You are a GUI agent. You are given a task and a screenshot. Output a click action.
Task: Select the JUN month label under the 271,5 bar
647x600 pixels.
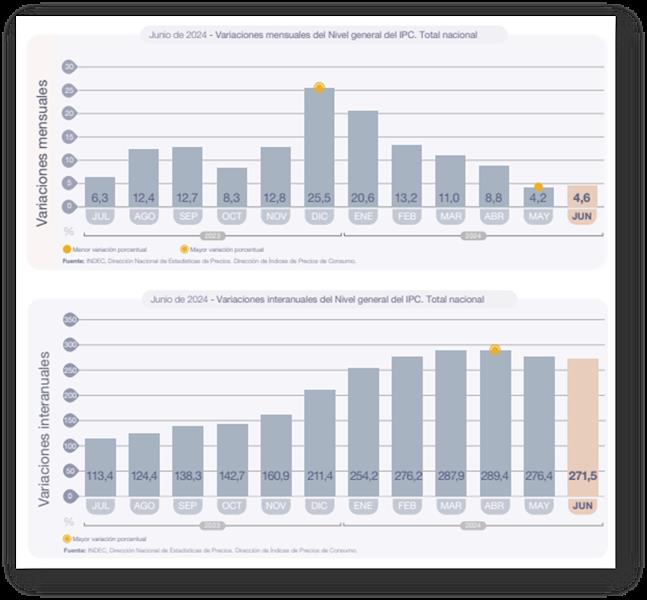(x=582, y=507)
